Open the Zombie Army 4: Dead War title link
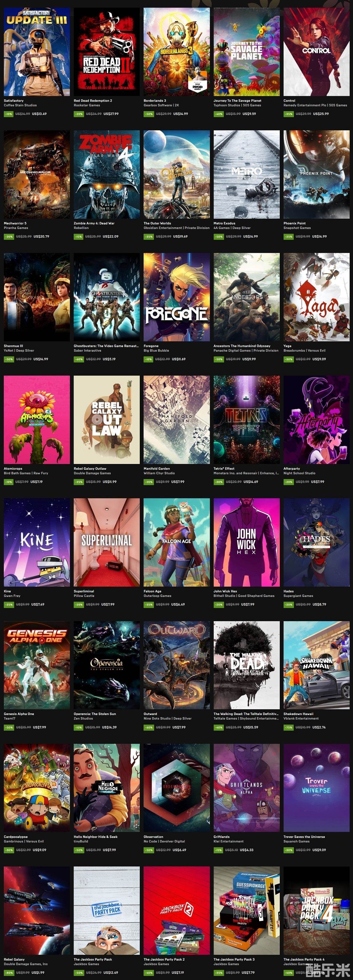Screen dimensions: 353x980 [94, 223]
